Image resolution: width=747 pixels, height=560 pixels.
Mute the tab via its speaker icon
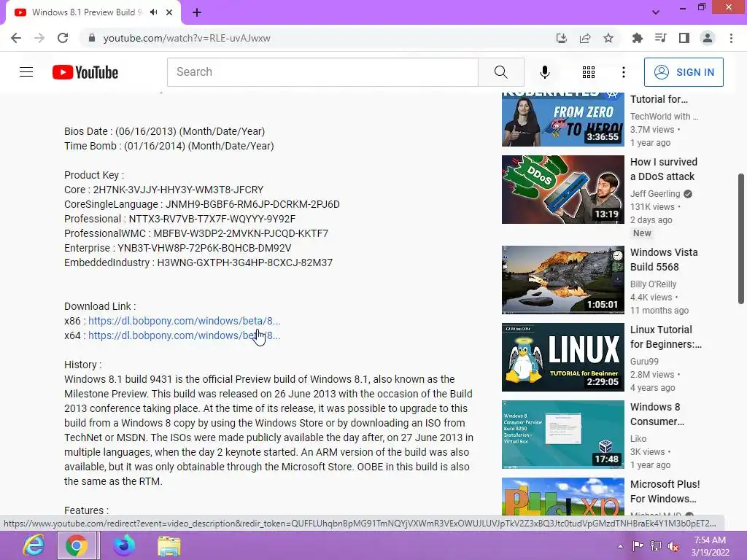point(153,12)
